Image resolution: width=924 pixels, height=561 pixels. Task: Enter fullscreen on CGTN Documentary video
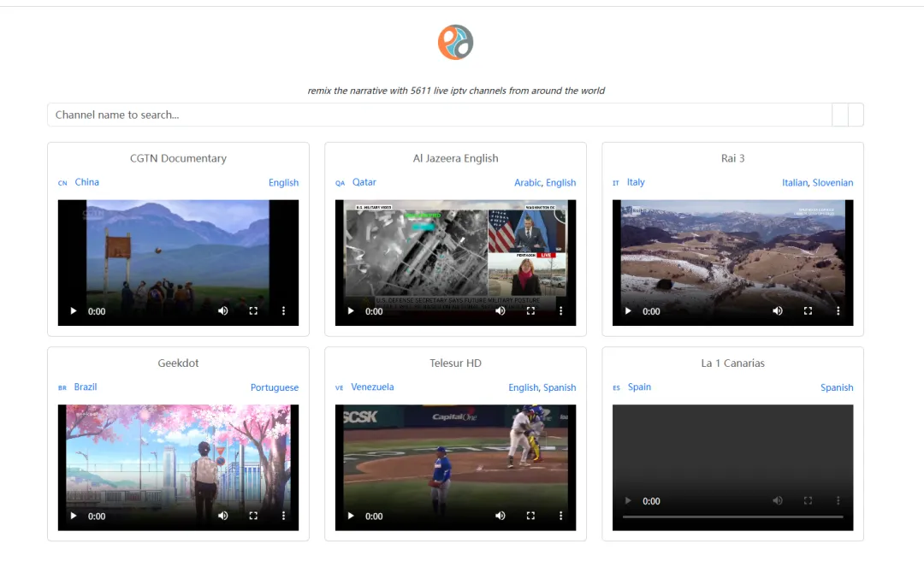click(x=253, y=311)
